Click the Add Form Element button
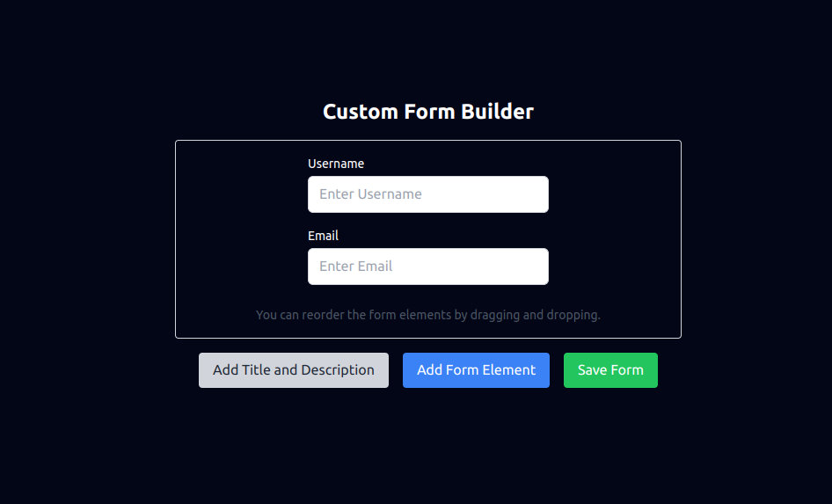Screen dimensions: 832x504 coord(476,370)
